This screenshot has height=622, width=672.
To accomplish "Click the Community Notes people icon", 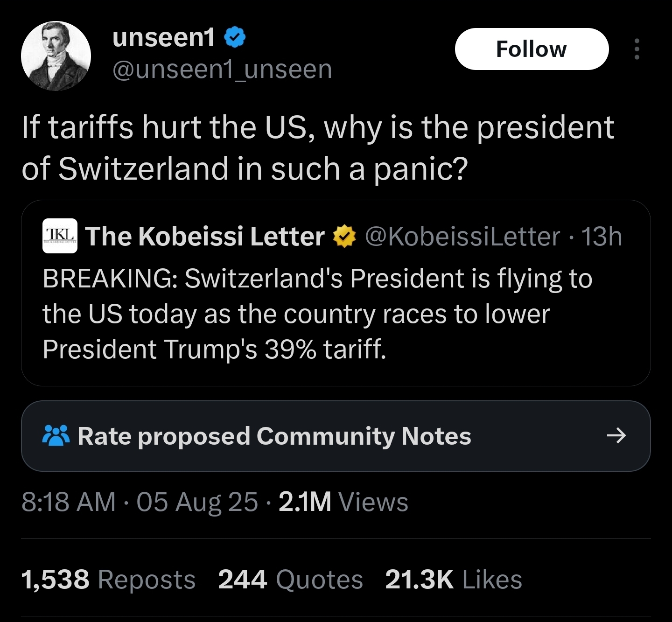I will [x=56, y=436].
